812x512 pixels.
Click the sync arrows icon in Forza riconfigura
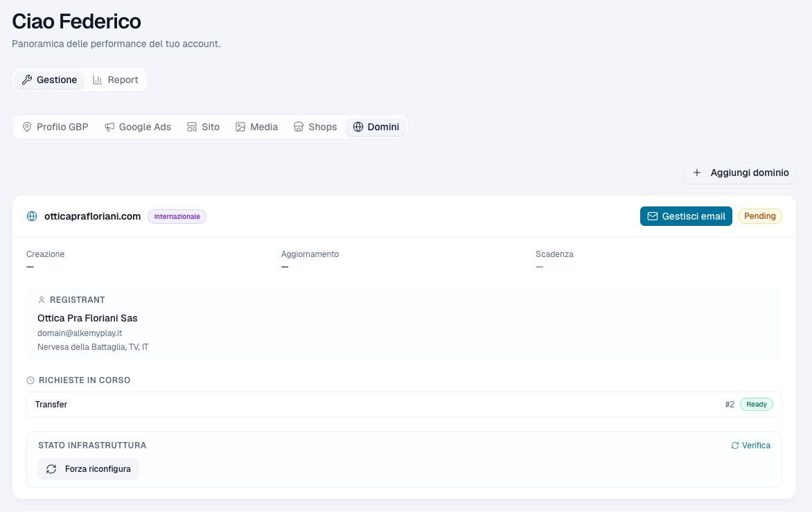(x=51, y=469)
